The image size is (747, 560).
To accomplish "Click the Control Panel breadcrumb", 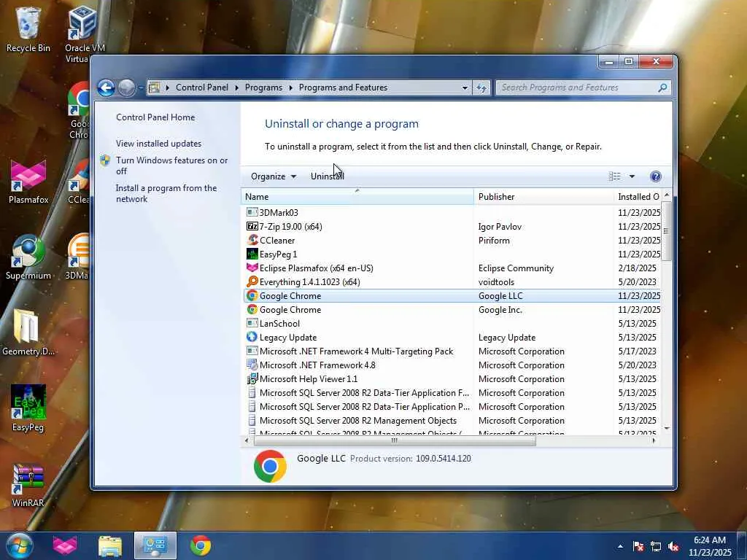I will (202, 87).
